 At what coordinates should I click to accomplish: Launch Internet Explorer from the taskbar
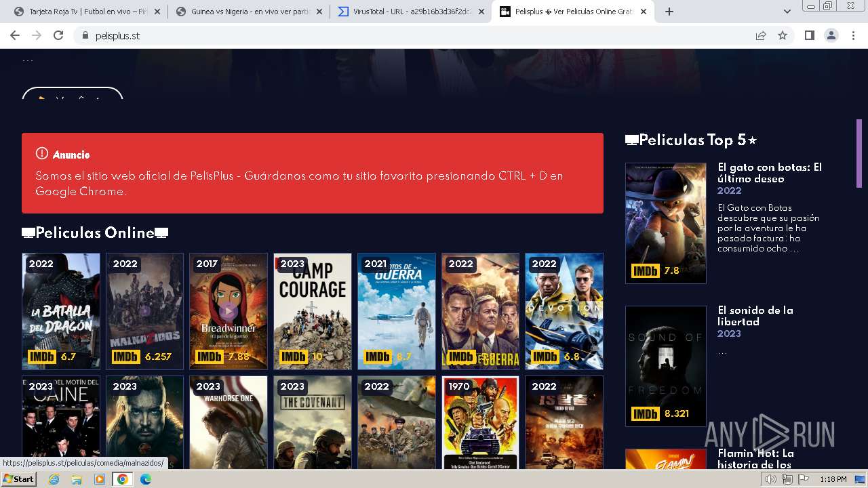pos(54,479)
